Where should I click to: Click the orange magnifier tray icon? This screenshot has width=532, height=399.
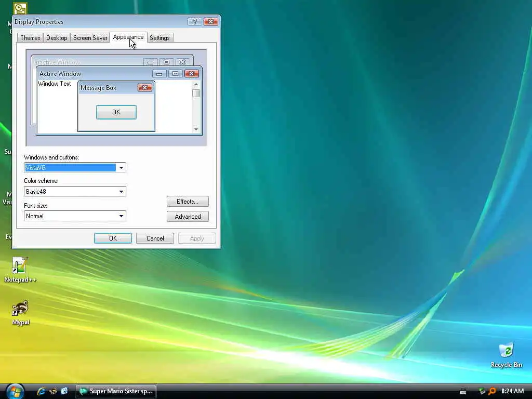click(491, 391)
